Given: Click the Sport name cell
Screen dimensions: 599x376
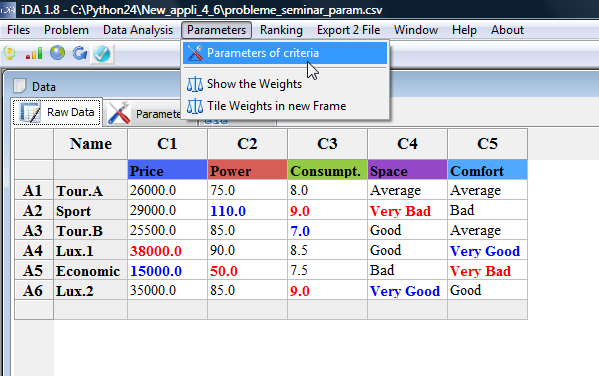Looking at the screenshot, I should click(x=91, y=211).
